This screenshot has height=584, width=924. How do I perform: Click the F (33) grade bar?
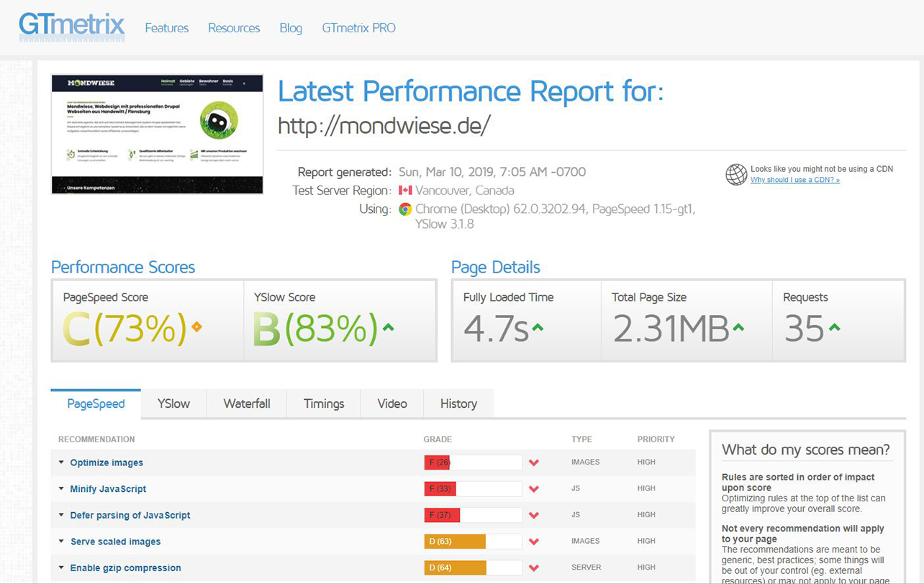473,489
